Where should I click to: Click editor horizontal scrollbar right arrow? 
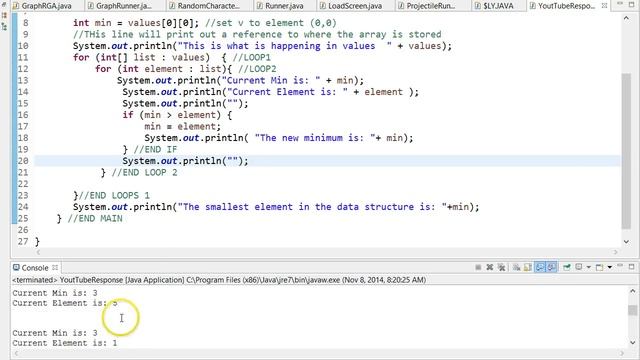pyautogui.click(x=616, y=252)
